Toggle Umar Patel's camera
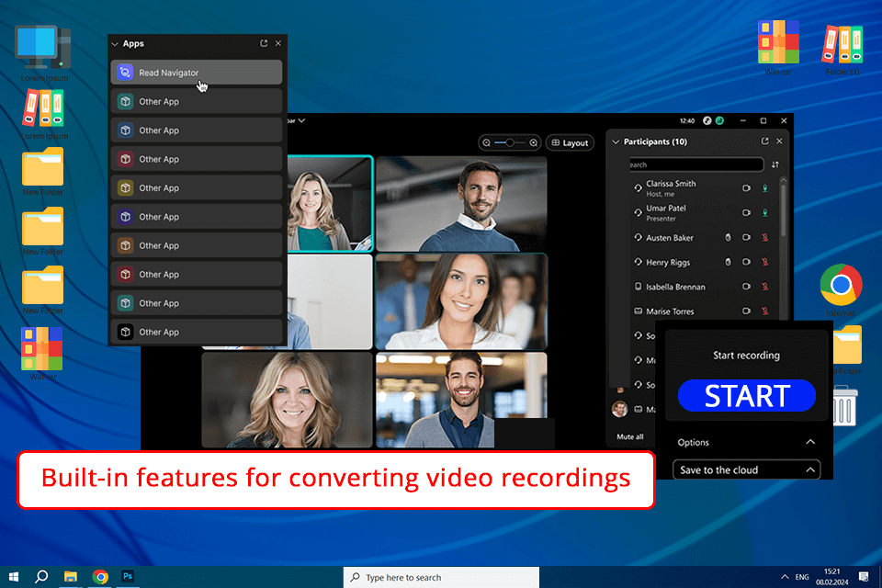 pos(746,213)
